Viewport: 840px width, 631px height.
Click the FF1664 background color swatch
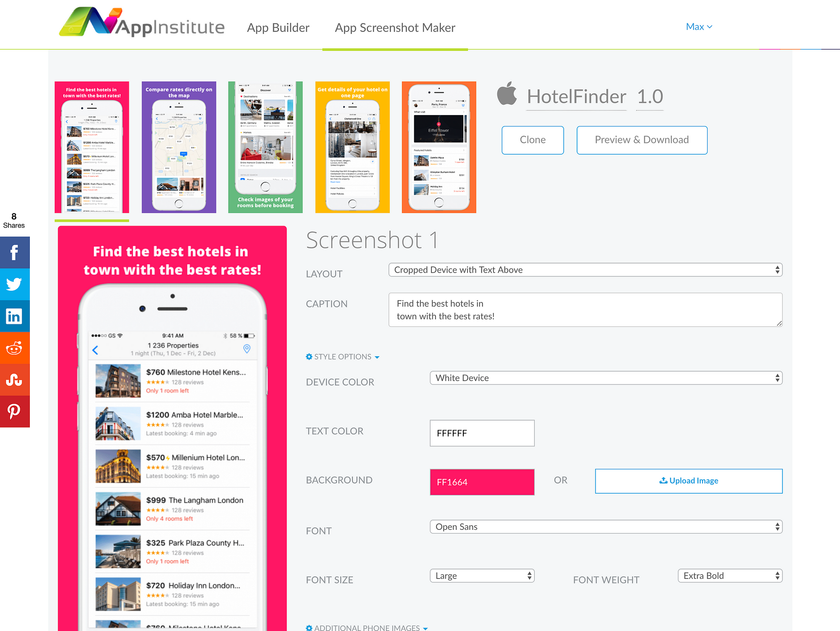coord(482,482)
